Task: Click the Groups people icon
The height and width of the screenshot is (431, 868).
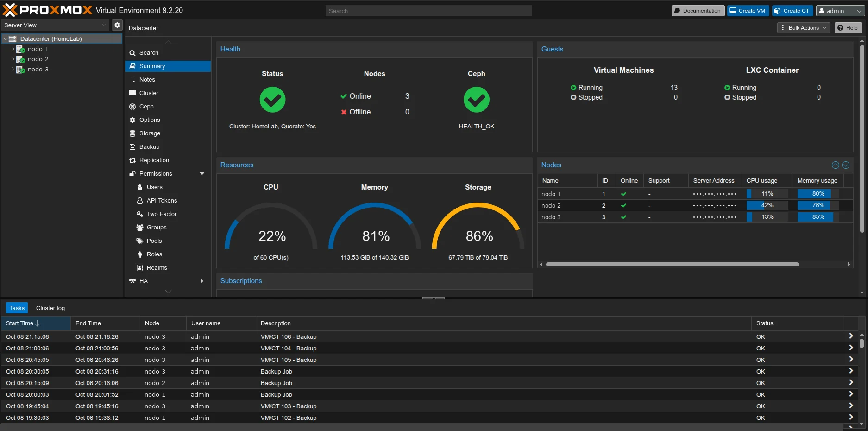Action: pos(140,228)
